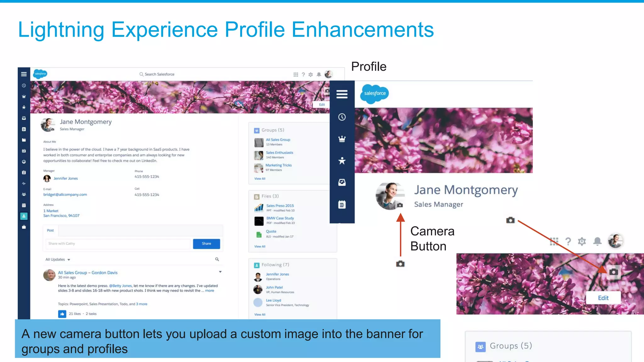Open the crown icon in the enlarged sidebar
This screenshot has width=644, height=362.
[x=342, y=139]
